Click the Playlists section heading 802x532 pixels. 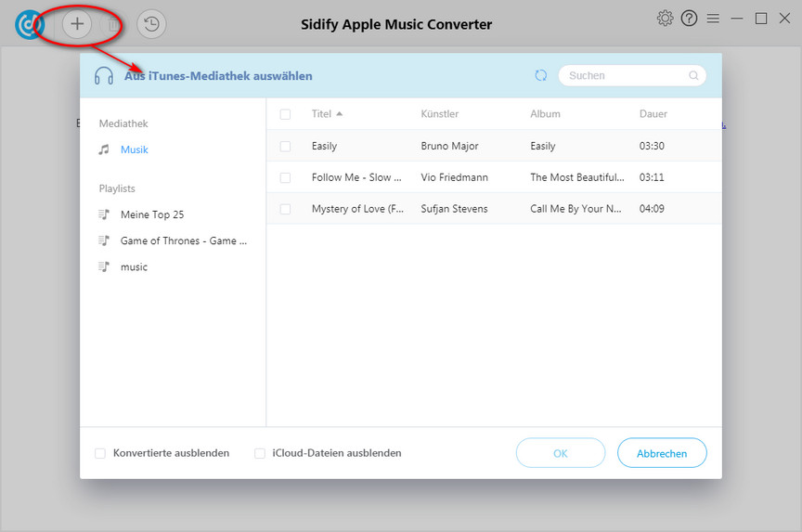(x=117, y=188)
